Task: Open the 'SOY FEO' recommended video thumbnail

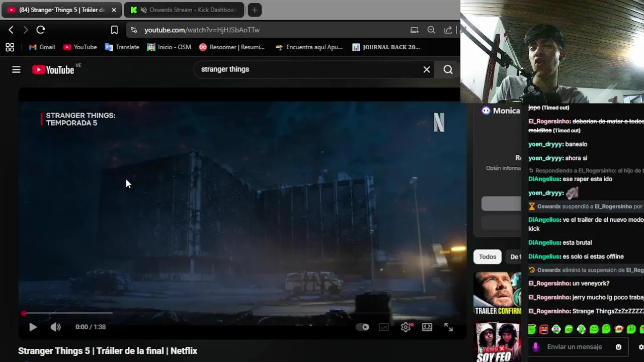Action: 498,342
